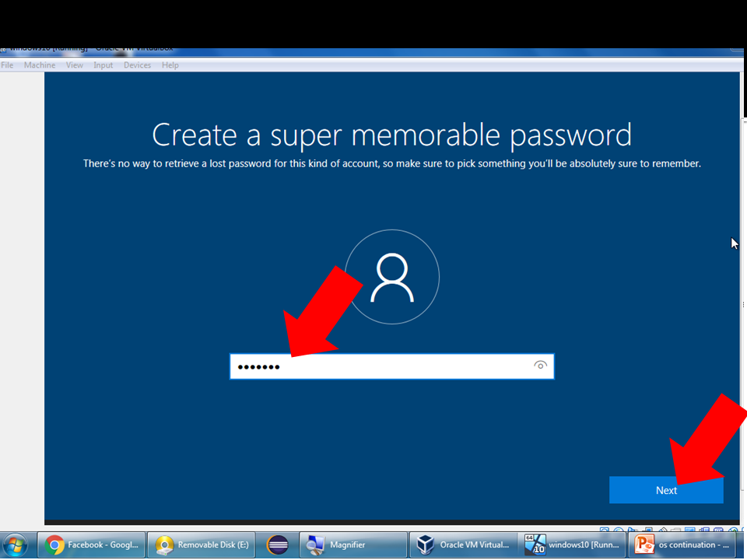Image resolution: width=747 pixels, height=560 pixels.
Task: Open the Devices menu
Action: coord(137,65)
